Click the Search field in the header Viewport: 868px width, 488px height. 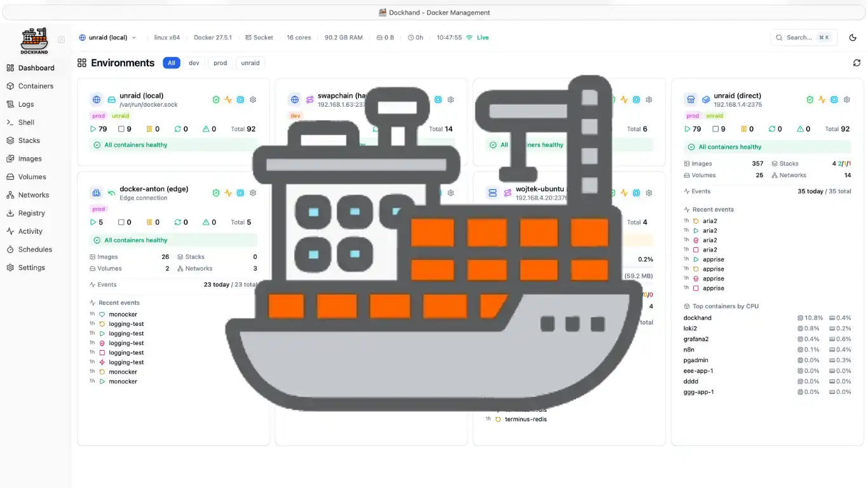(804, 37)
